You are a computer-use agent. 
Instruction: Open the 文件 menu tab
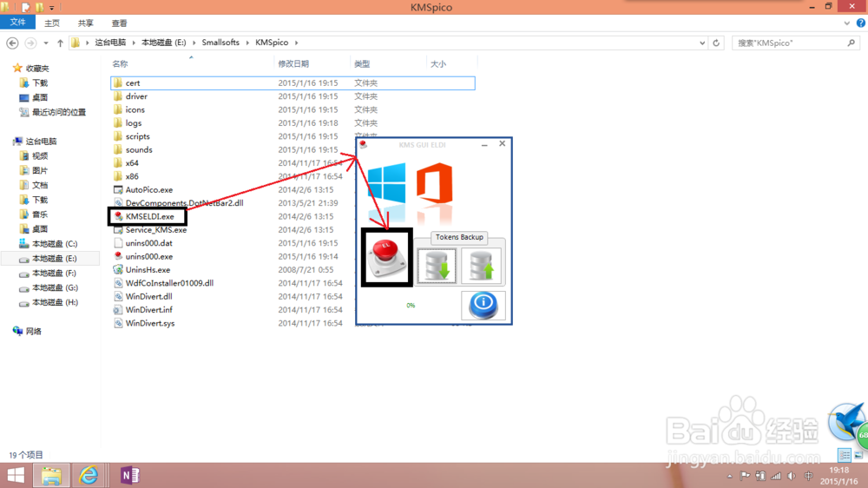pyautogui.click(x=17, y=23)
